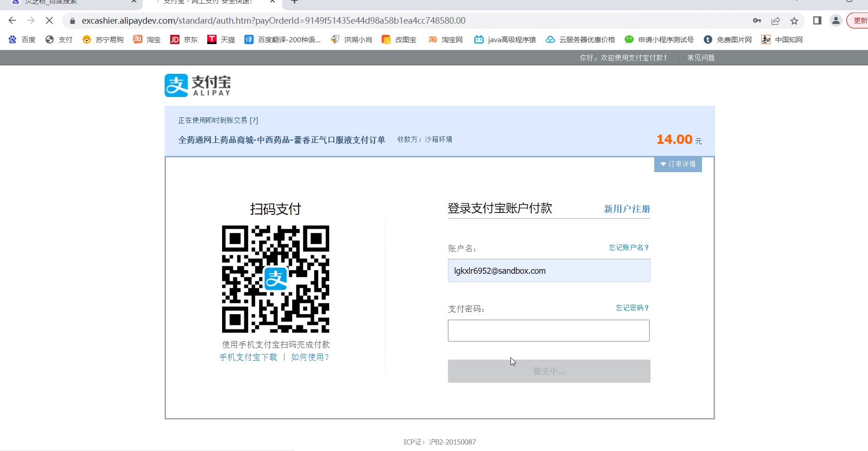Click the address bar URL

274,20
